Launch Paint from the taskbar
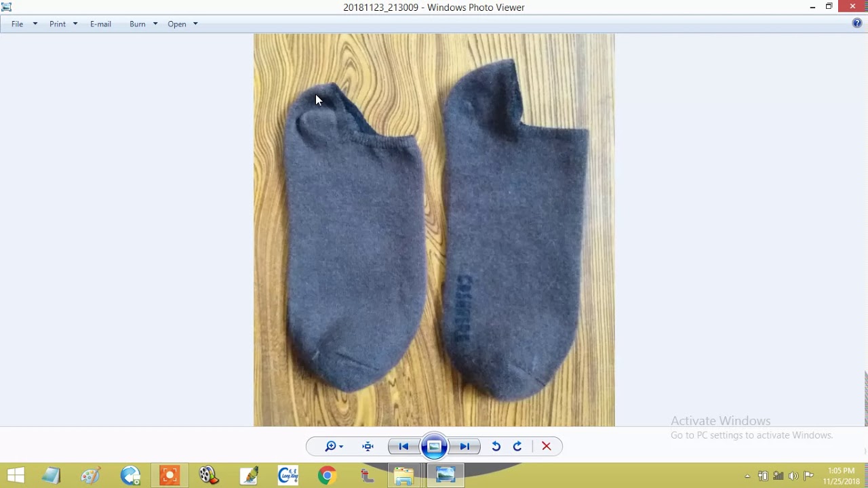Image resolution: width=868 pixels, height=488 pixels. [91, 475]
